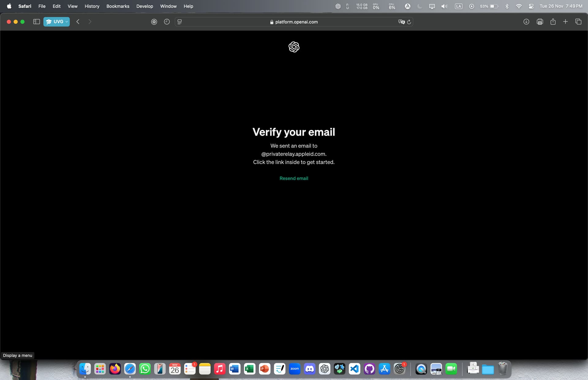Open the history clock toolbar button
Screen dimensions: 588x380
click(x=167, y=22)
